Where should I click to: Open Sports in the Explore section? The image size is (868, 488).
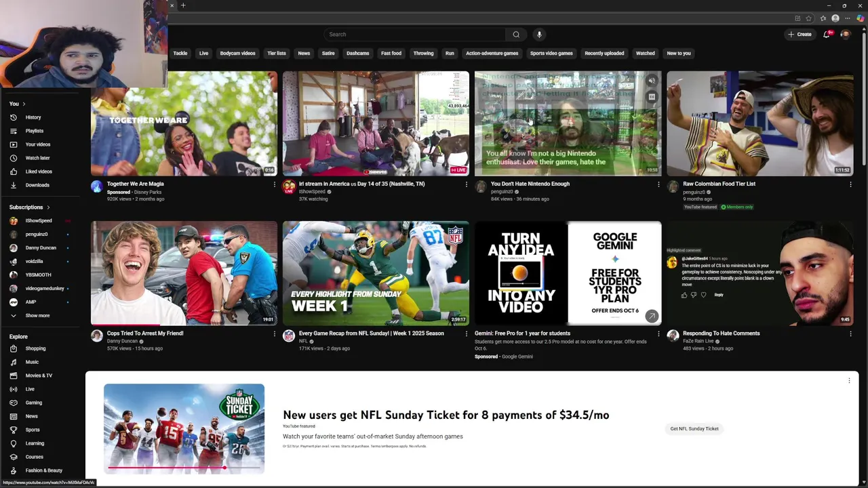click(x=26, y=430)
